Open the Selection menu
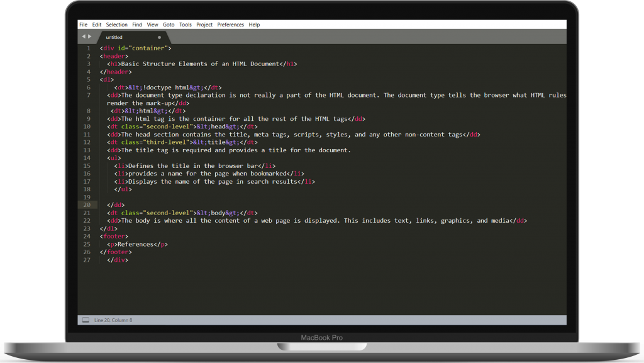The height and width of the screenshot is (363, 644). 116,25
